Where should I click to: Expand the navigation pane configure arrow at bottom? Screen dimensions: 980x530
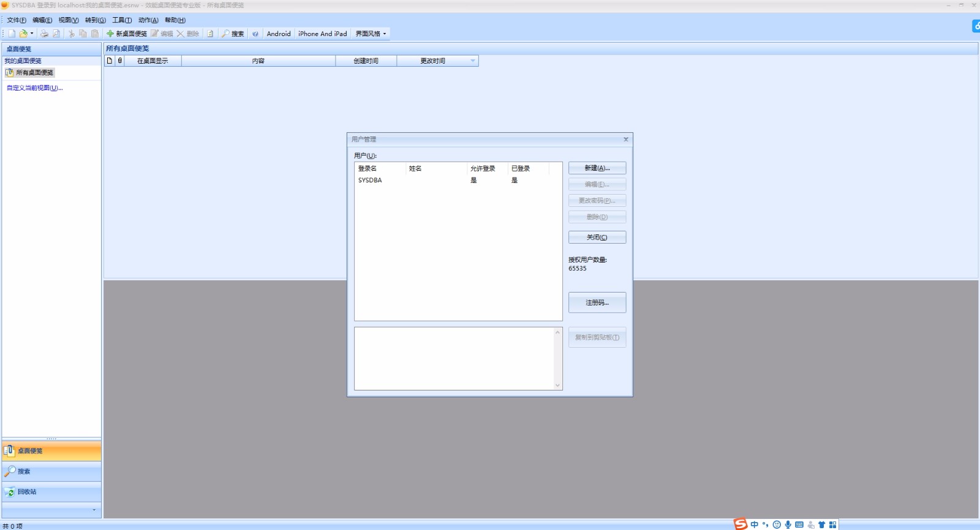[x=94, y=510]
